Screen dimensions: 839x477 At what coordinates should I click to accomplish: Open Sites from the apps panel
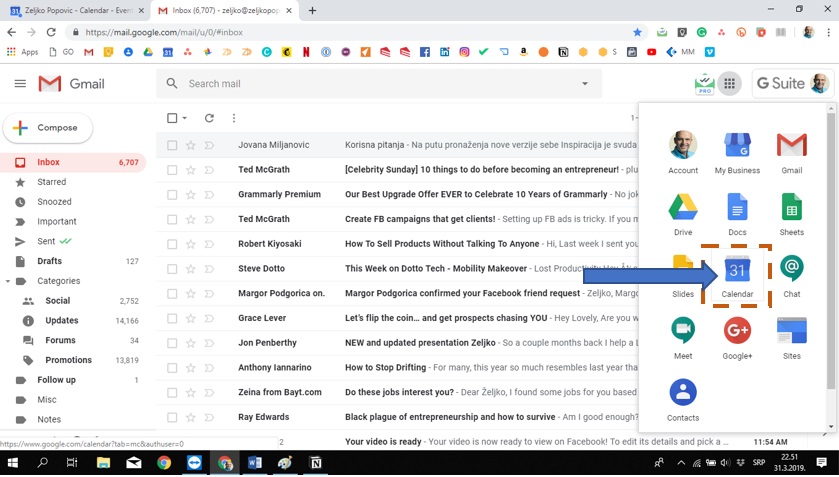point(791,338)
